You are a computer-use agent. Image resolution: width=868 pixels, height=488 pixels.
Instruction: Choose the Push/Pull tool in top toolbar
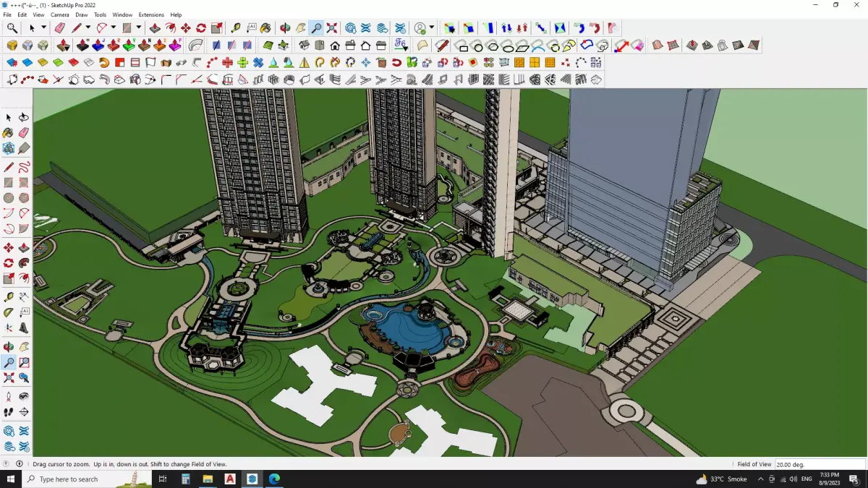click(155, 28)
